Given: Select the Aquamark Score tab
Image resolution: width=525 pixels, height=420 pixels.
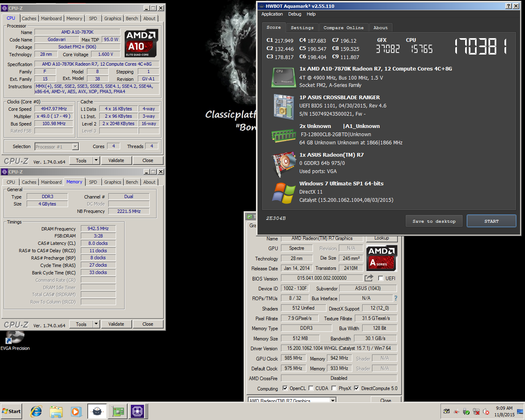Looking at the screenshot, I should click(274, 27).
